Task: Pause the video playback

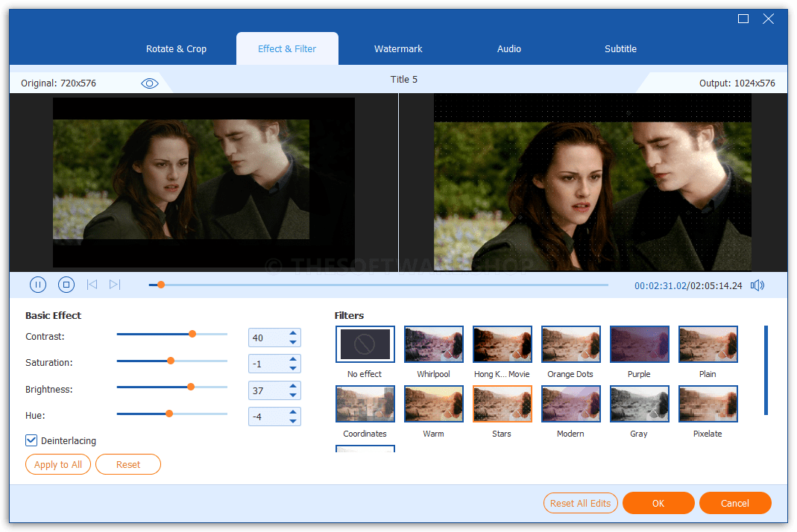Action: point(38,285)
